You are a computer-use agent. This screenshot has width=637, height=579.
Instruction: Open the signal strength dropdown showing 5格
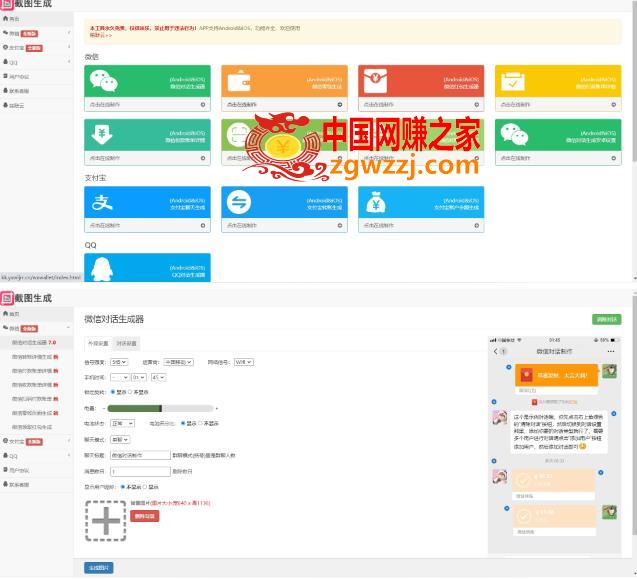(119, 362)
